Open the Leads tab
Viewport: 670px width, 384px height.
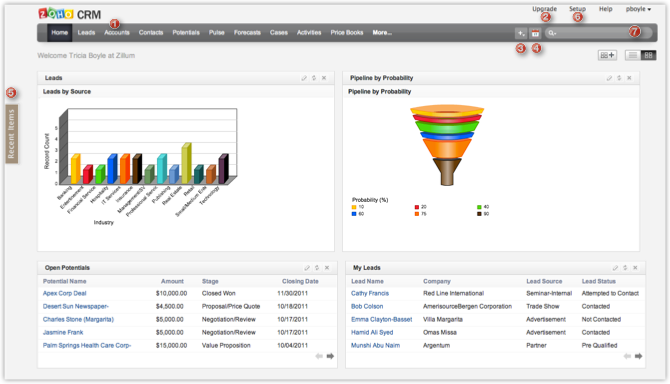pyautogui.click(x=86, y=32)
